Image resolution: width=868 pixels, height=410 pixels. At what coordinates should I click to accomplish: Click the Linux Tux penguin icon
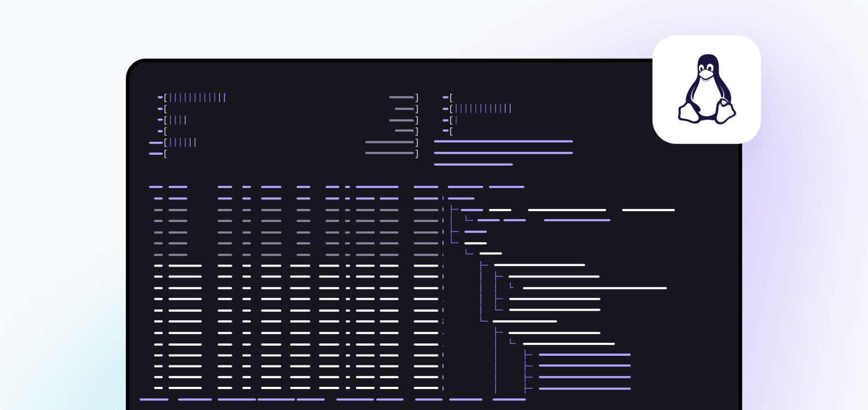pyautogui.click(x=706, y=89)
